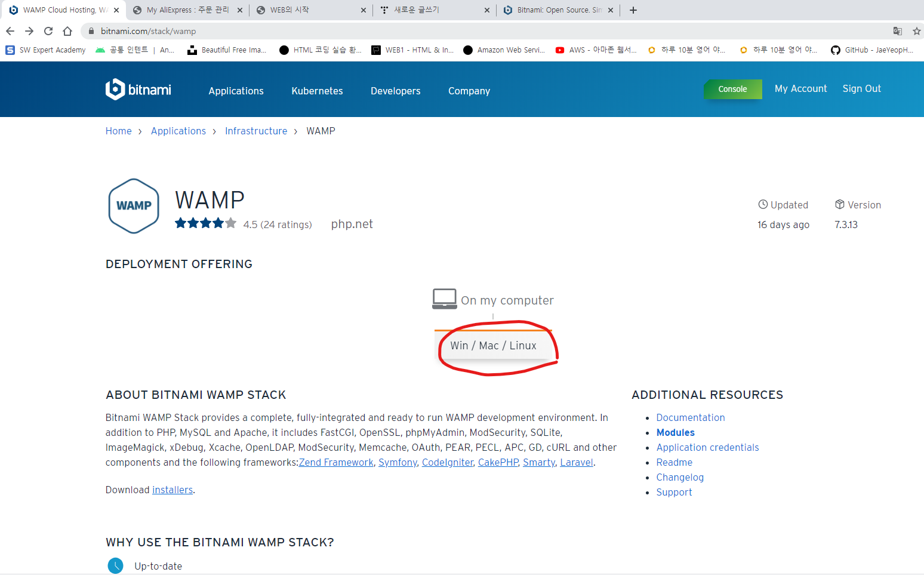The height and width of the screenshot is (575, 924).
Task: Click the Bitnami logo in header
Action: [x=138, y=90]
